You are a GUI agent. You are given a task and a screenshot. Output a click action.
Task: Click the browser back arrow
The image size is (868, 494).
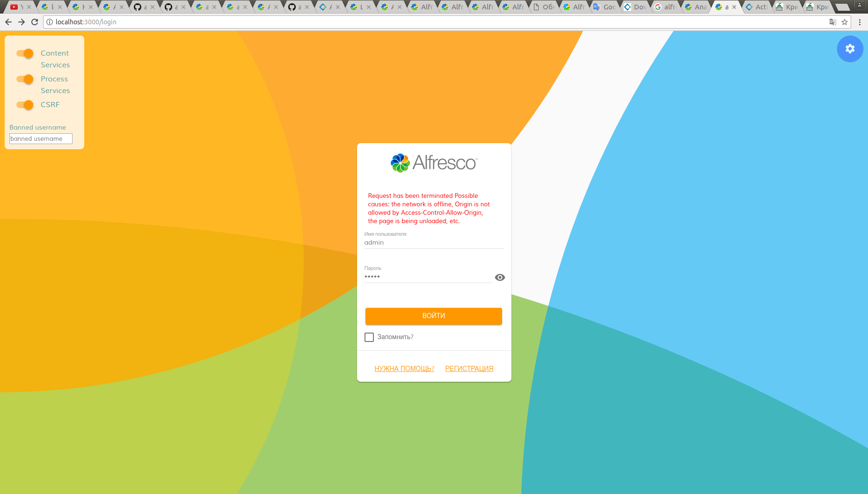pos(8,22)
